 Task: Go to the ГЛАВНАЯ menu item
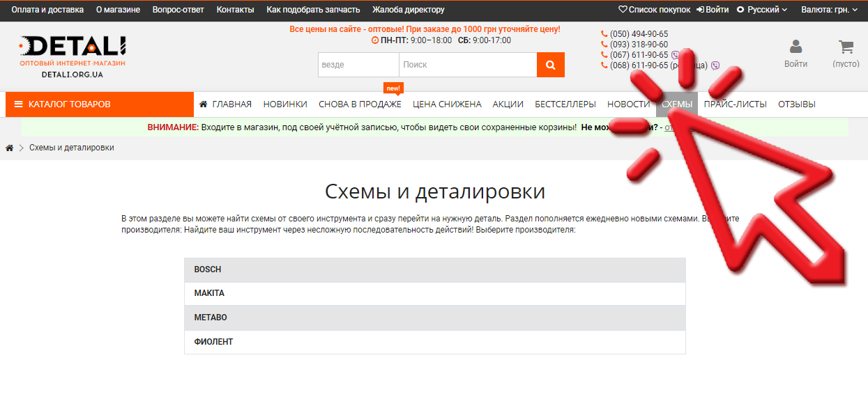point(225,104)
